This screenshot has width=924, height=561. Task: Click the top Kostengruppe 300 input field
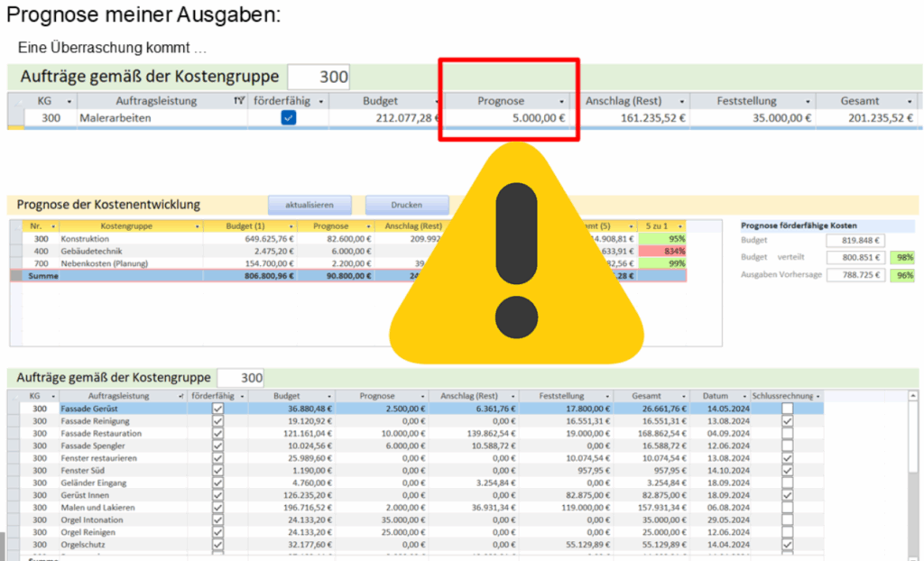point(319,78)
